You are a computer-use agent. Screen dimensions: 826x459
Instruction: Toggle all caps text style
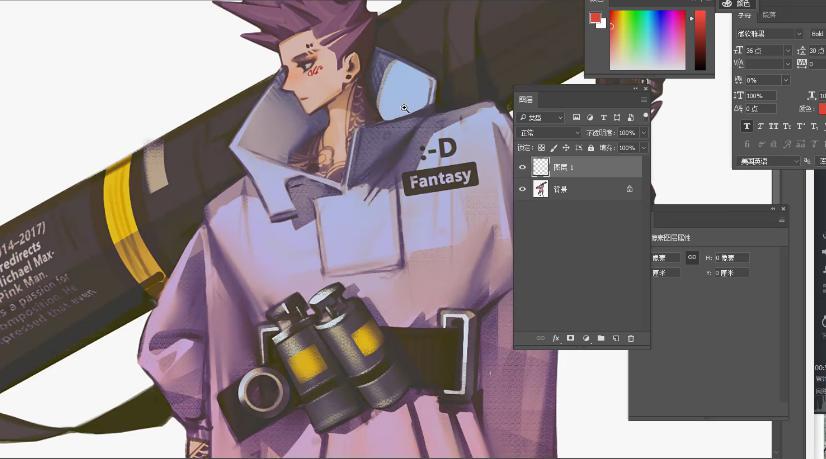[x=773, y=126]
